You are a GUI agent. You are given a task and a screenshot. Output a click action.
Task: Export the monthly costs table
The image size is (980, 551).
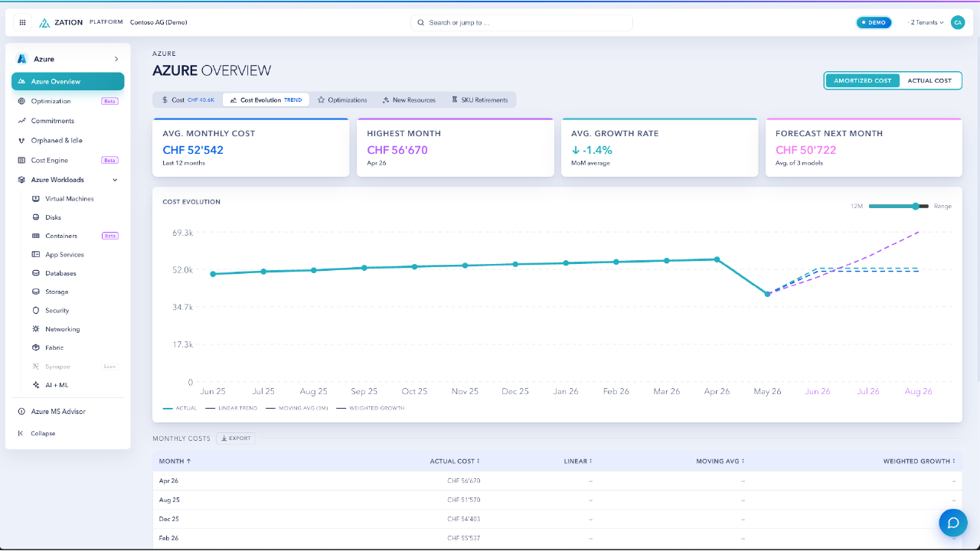236,439
